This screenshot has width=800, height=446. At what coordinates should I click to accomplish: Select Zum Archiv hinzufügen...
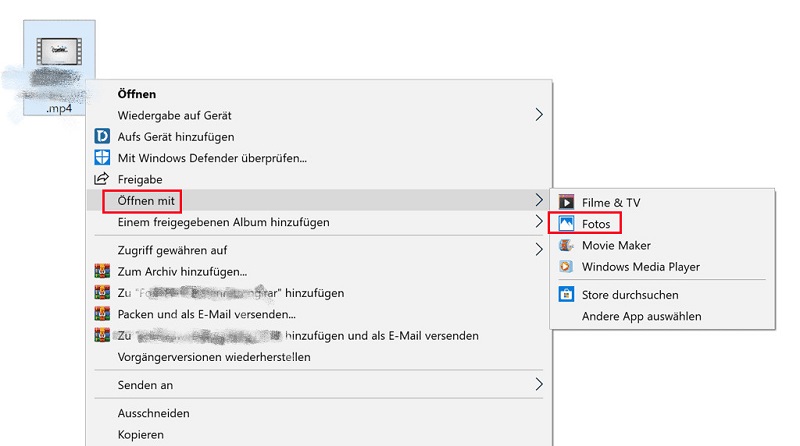182,271
